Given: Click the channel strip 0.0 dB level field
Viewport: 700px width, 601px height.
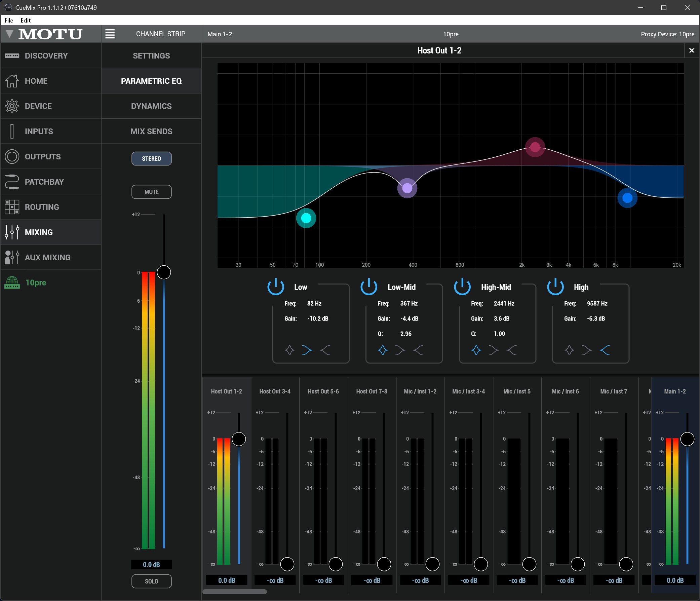Looking at the screenshot, I should click(151, 564).
